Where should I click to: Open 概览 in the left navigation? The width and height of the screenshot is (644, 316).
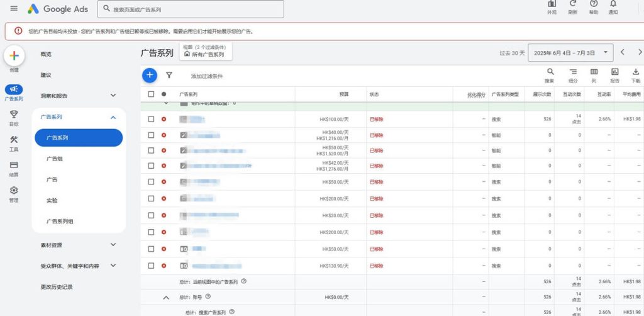46,54
